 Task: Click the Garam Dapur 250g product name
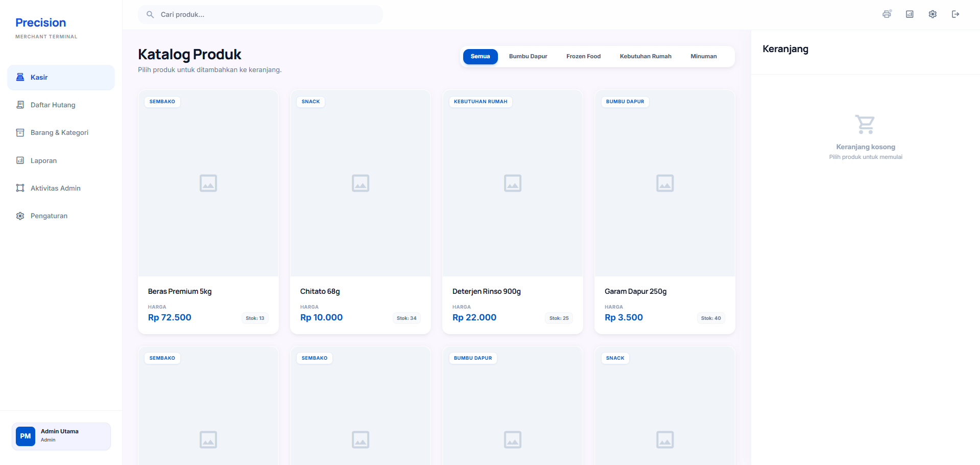(636, 291)
